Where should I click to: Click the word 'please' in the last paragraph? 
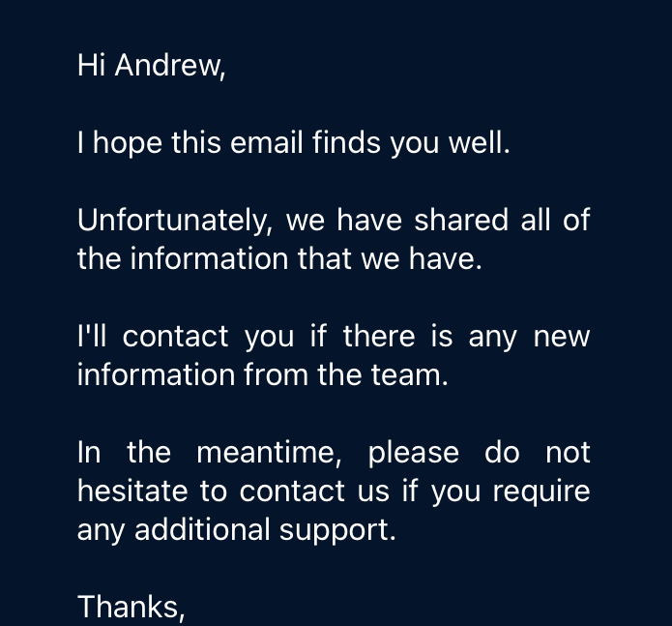pyautogui.click(x=414, y=454)
